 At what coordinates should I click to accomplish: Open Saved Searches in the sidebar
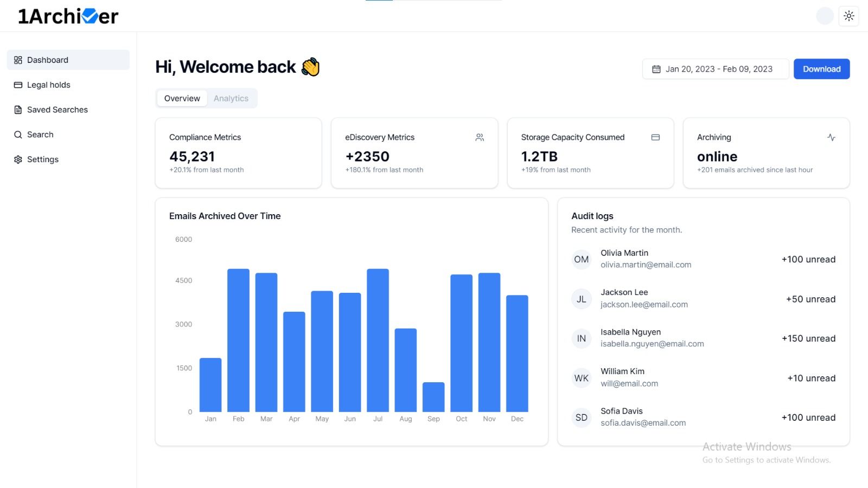click(68, 110)
